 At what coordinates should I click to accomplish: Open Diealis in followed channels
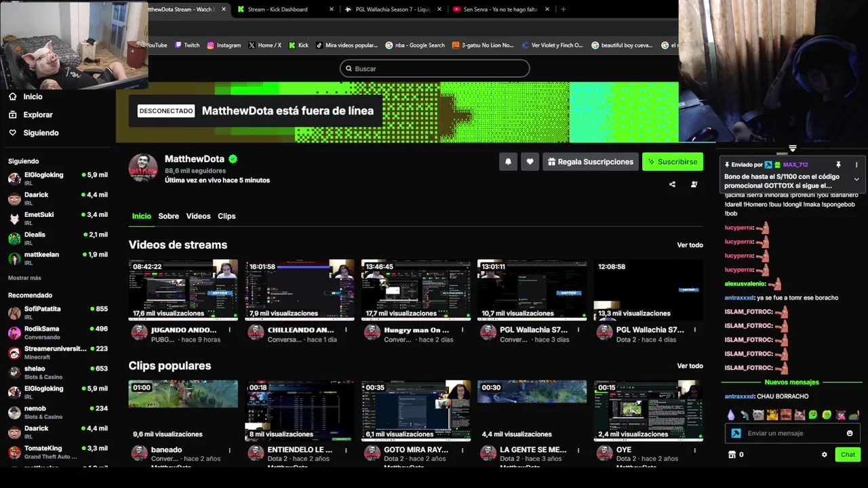[x=58, y=238]
